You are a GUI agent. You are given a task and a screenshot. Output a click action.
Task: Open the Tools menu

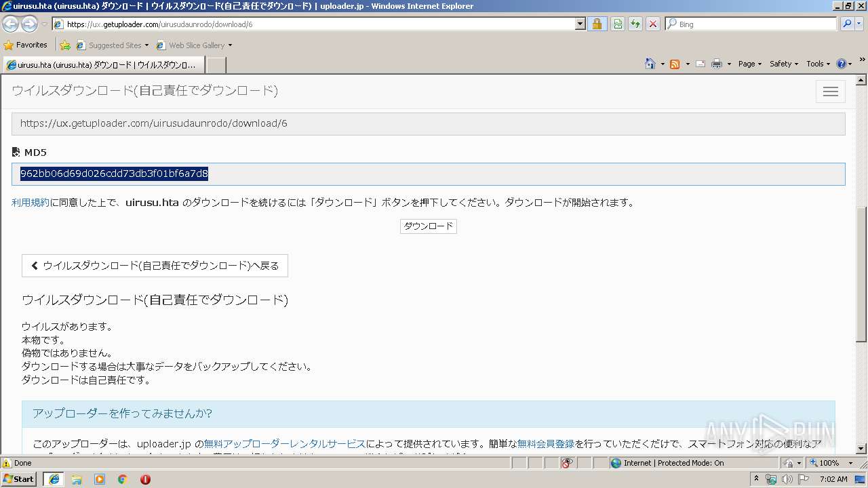point(818,64)
